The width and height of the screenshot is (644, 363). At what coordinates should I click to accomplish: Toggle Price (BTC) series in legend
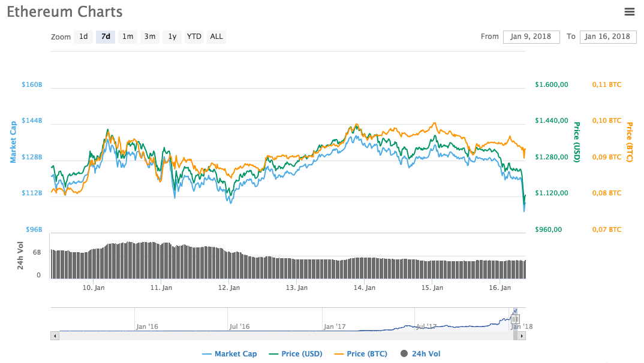click(361, 353)
